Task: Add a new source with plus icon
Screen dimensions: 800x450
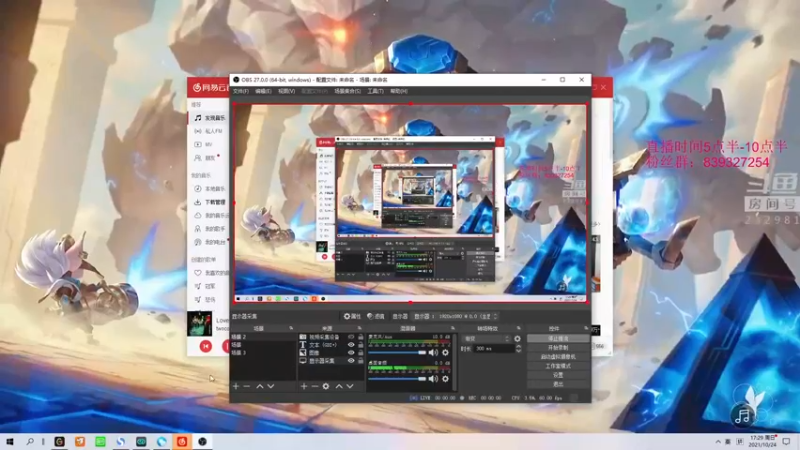Action: 304,386
